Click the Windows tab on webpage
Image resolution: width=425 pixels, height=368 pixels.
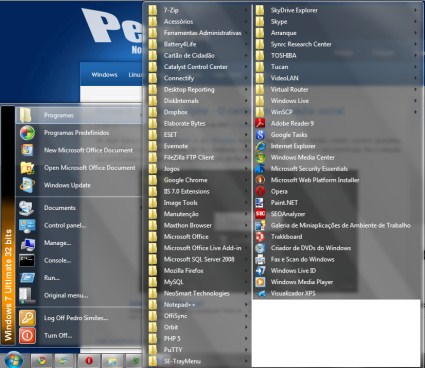[104, 75]
